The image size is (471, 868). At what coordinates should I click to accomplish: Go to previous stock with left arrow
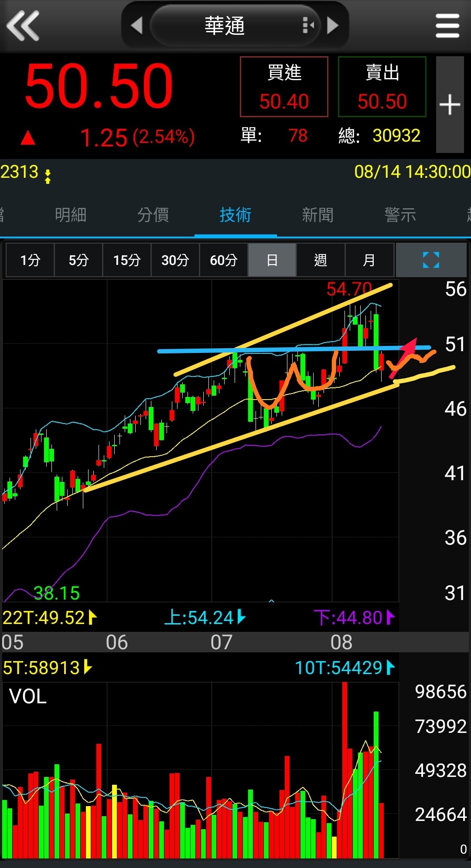click(x=137, y=26)
